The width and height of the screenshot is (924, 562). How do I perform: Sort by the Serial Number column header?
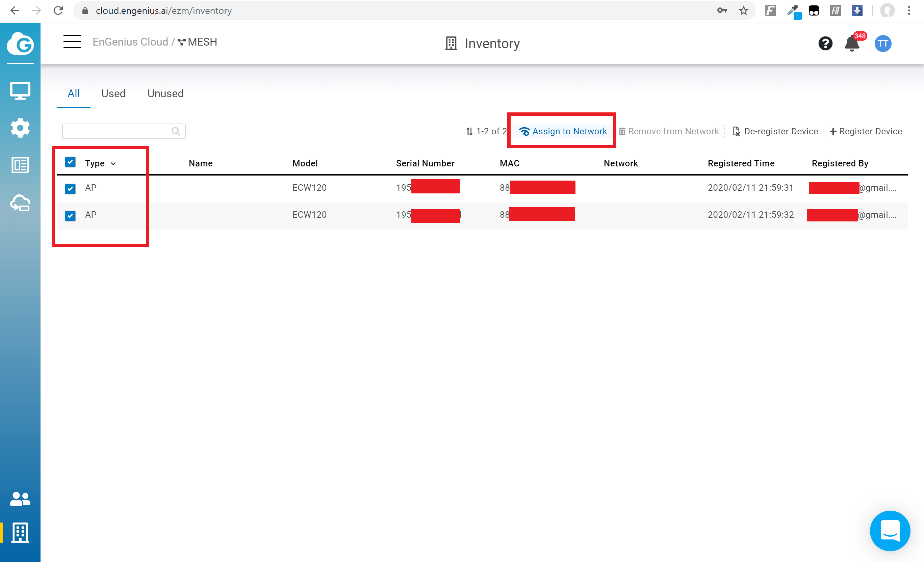[x=425, y=163]
